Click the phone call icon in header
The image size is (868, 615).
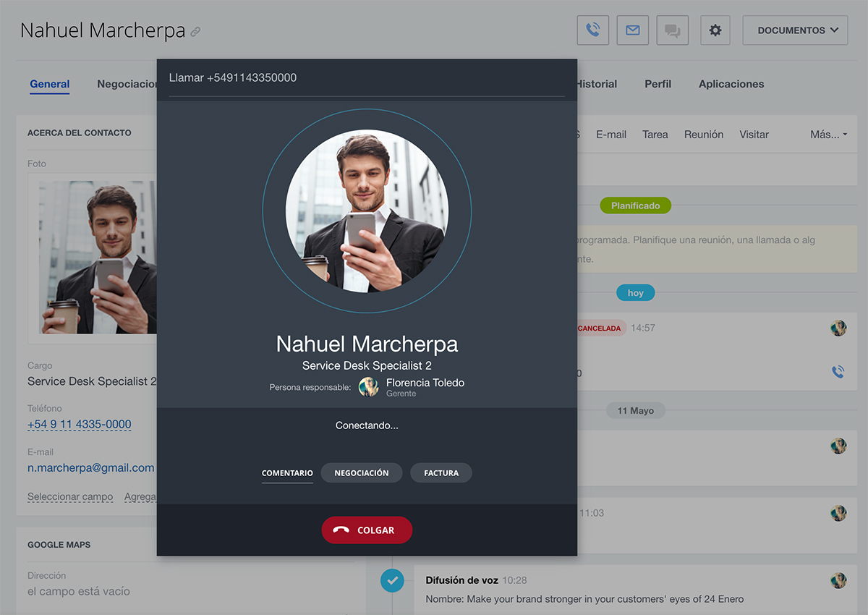(592, 30)
